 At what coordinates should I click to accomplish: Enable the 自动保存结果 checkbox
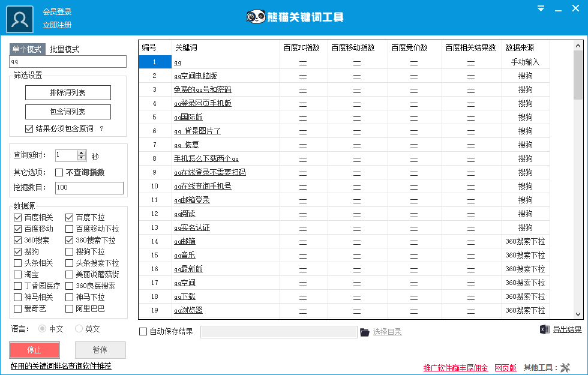pyautogui.click(x=143, y=331)
